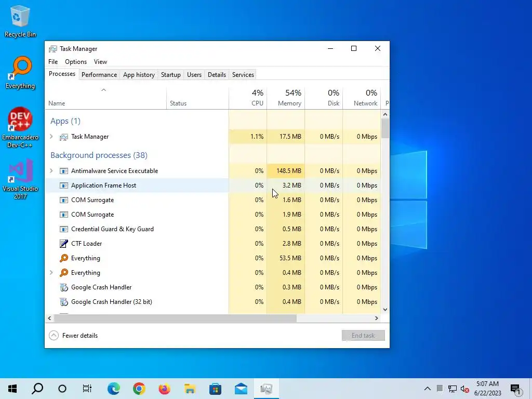Click the Task Manager taskbar button
Image resolution: width=532 pixels, height=399 pixels.
click(x=267, y=389)
